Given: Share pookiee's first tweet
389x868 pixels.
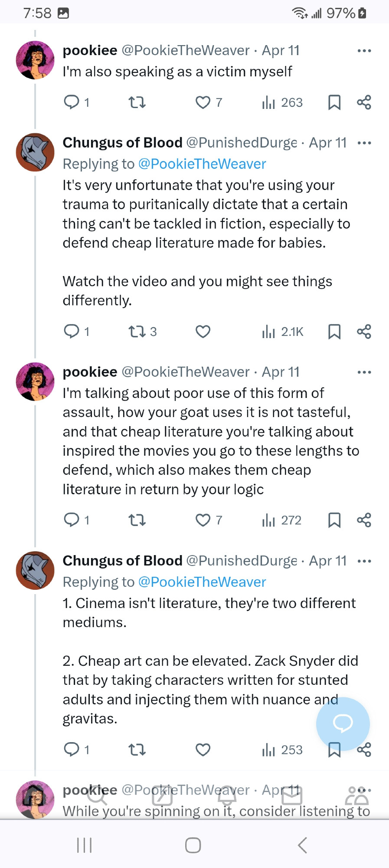Looking at the screenshot, I should [x=364, y=102].
